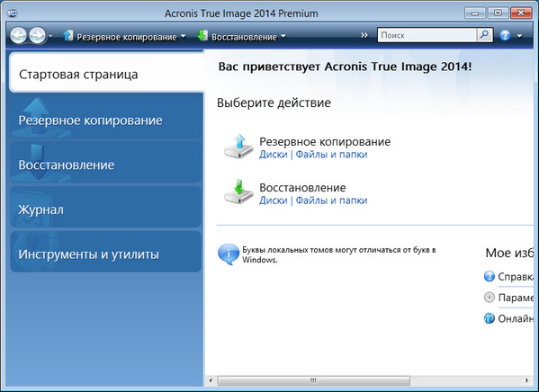Click the magnifier search button
Screen dimensions: 539x392
pos(485,35)
